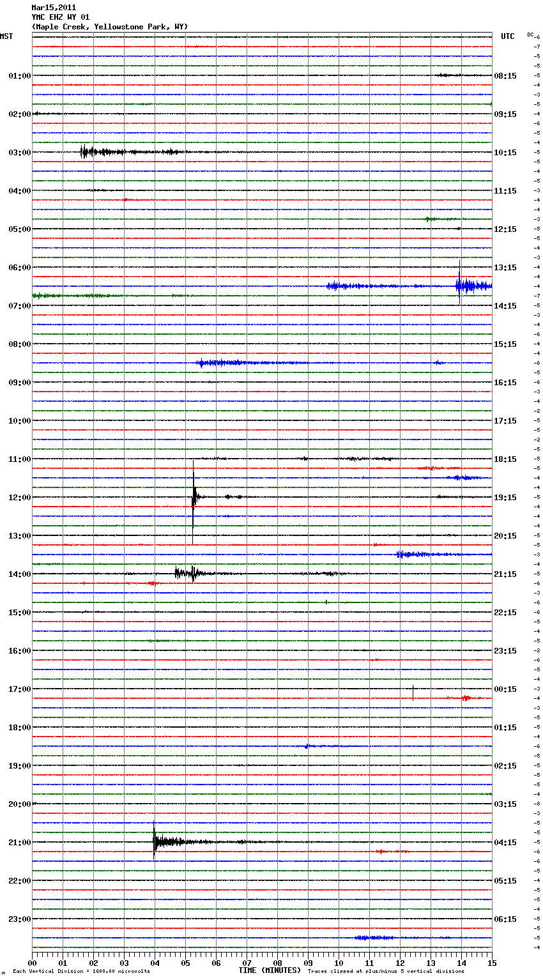Click the '14:15' UTC time label
The height and width of the screenshot is (980, 543).
point(505,306)
